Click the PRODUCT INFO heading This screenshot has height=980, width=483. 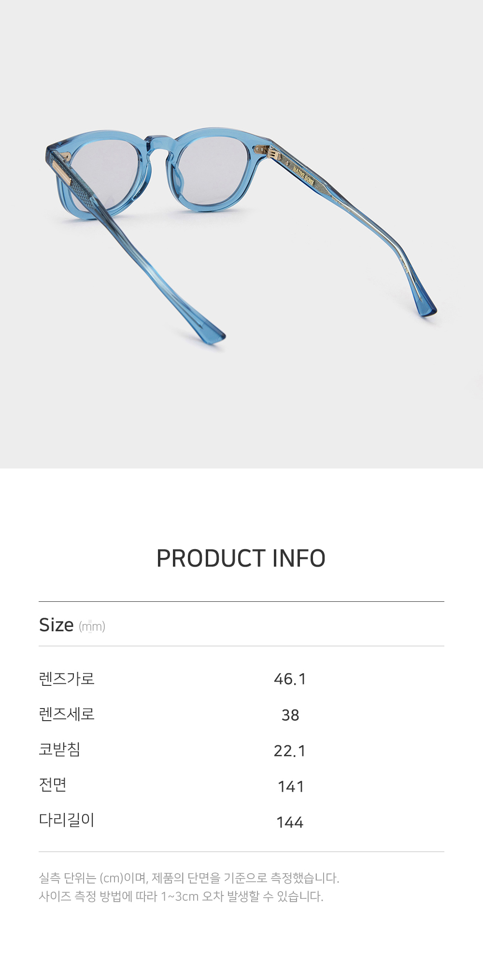pos(241,558)
